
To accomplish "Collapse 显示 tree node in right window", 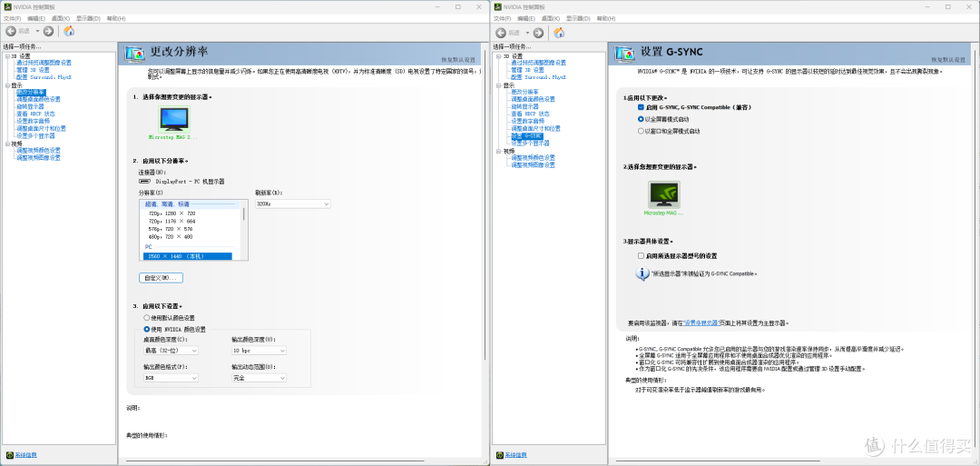I will click(x=498, y=85).
